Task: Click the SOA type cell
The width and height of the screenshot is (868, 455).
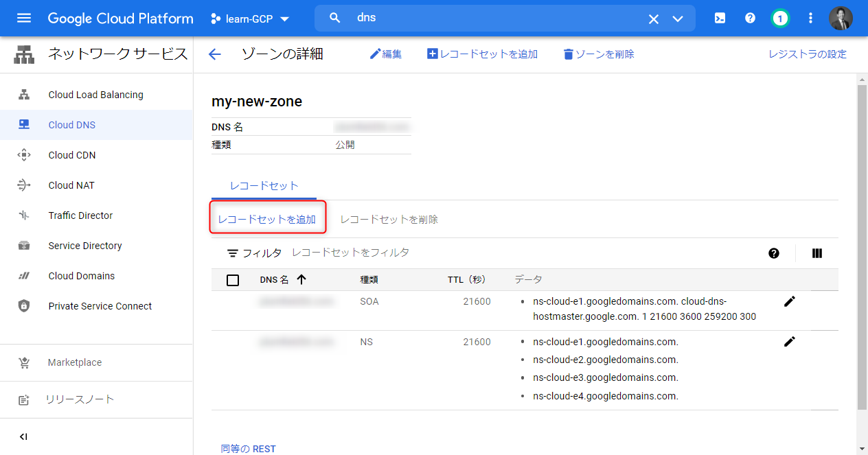Action: click(x=369, y=301)
